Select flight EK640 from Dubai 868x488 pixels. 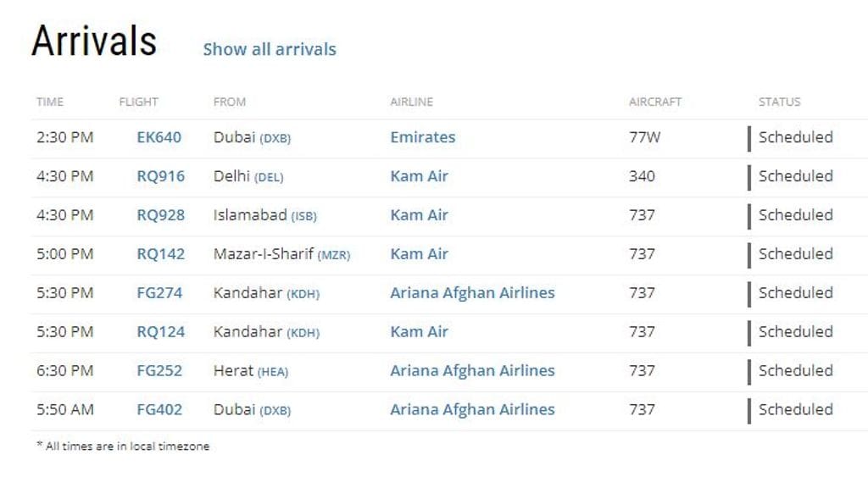(158, 137)
